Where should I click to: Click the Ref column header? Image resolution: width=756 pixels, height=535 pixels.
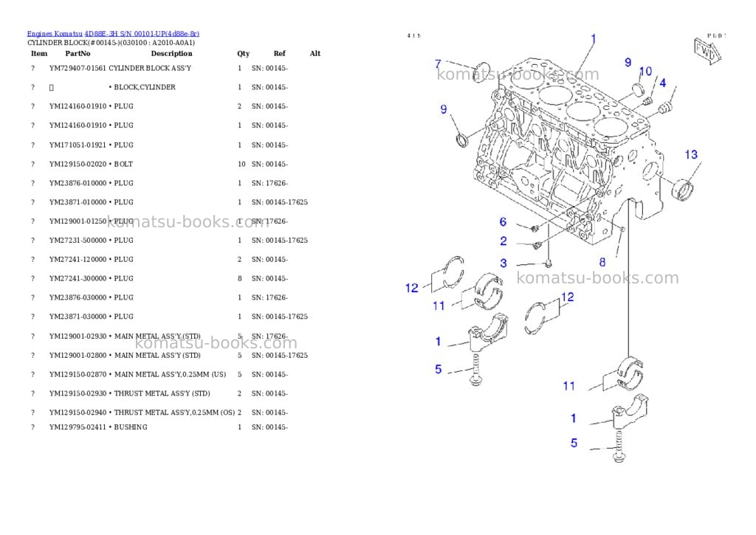280,53
